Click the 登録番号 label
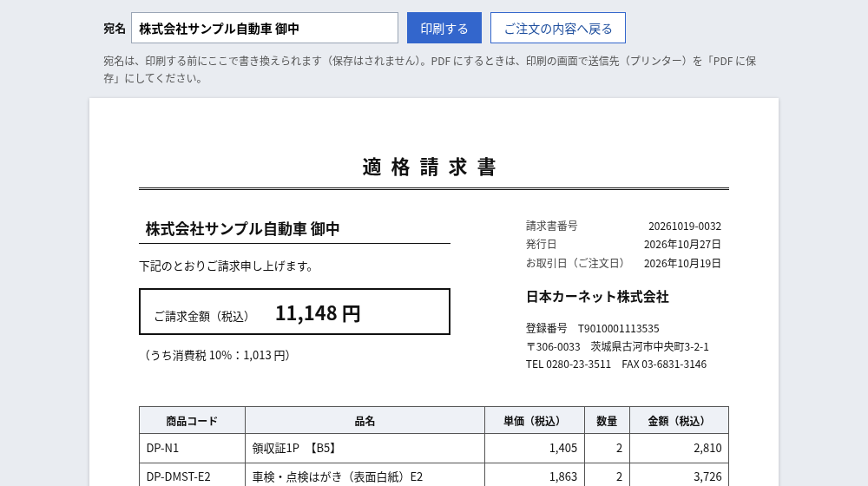Screen dimensions: 868x486 click(546, 328)
